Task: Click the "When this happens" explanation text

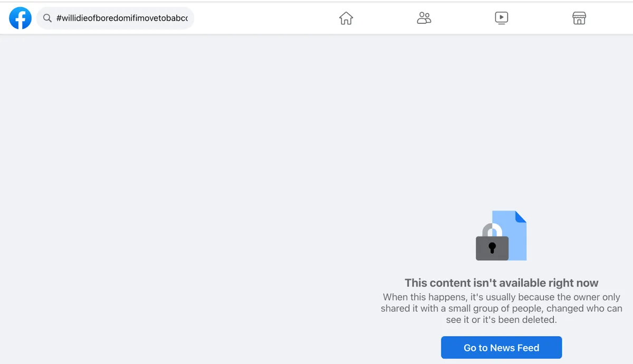Action: pos(502,308)
